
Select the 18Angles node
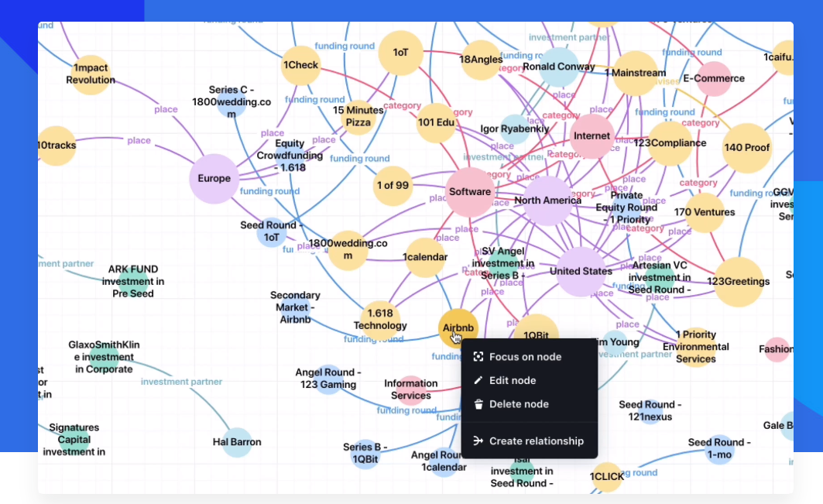[x=481, y=60]
